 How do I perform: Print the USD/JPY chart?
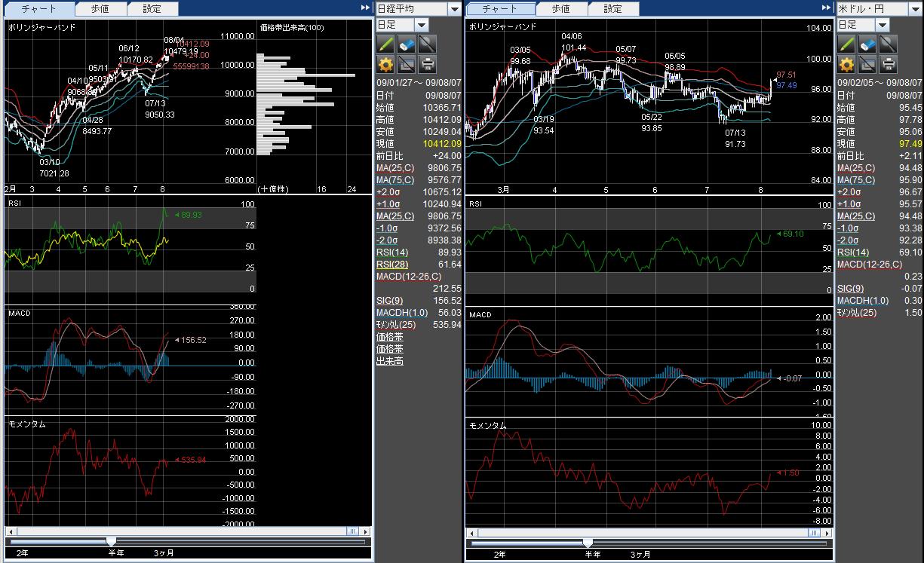coord(889,64)
